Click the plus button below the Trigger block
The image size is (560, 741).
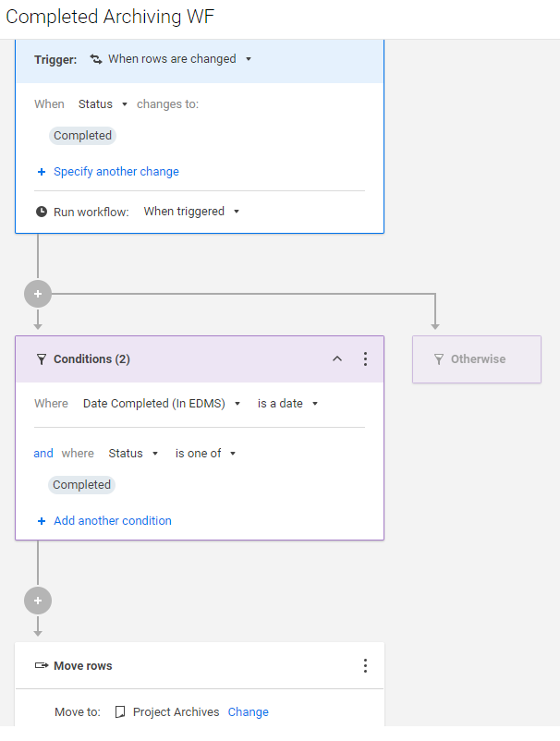(x=38, y=294)
